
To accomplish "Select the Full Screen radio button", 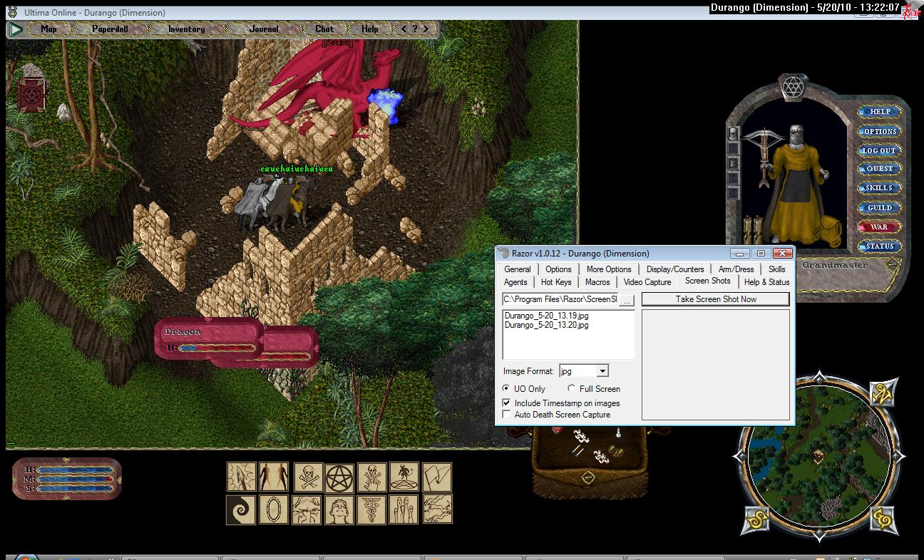I will [x=571, y=389].
